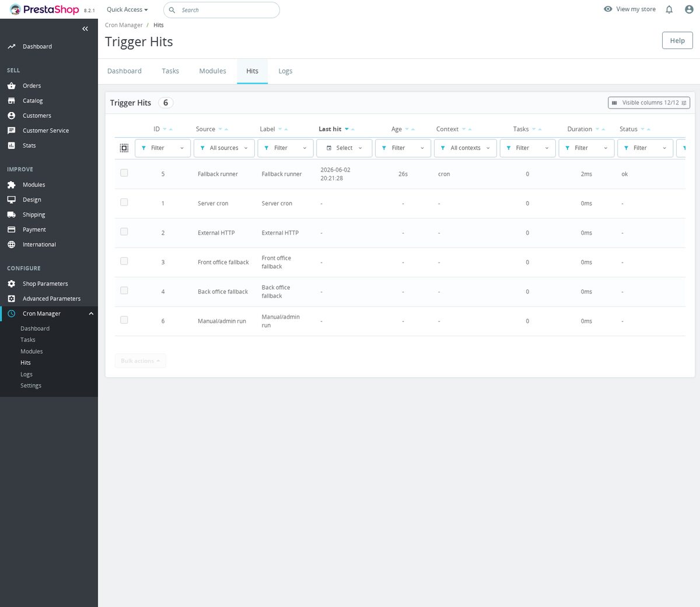Click the Shipping truck icon
Viewport: 700px width, 607px height.
(11, 214)
